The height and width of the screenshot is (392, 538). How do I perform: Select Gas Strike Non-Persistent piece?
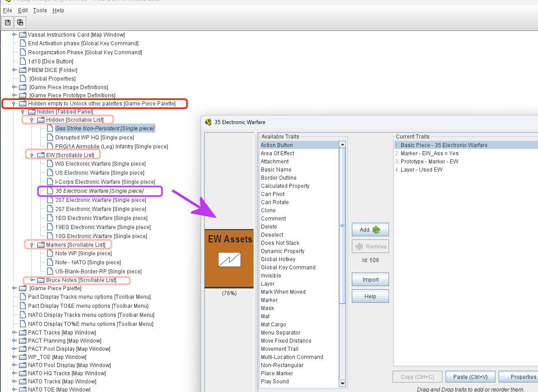(x=105, y=128)
